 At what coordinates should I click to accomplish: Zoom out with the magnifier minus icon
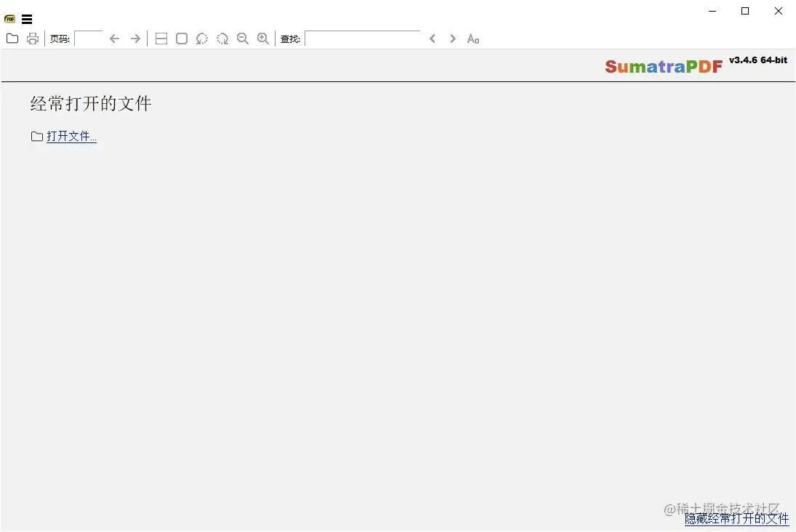(x=243, y=39)
